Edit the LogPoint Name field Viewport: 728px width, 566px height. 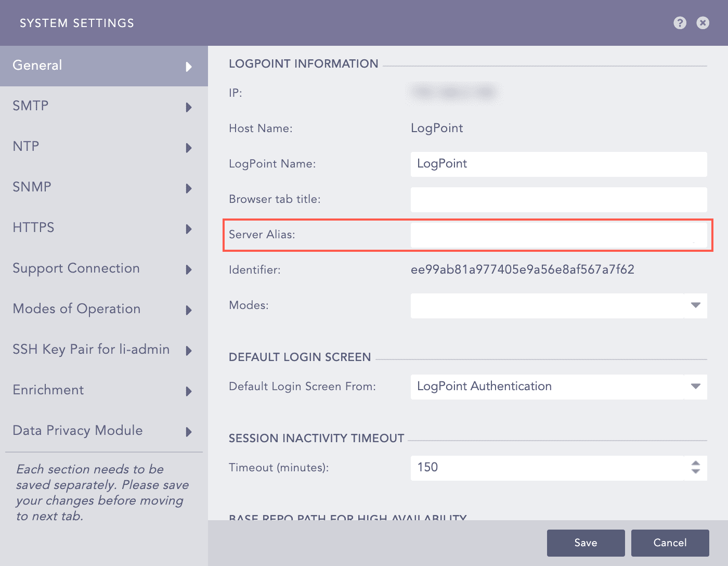tap(558, 164)
